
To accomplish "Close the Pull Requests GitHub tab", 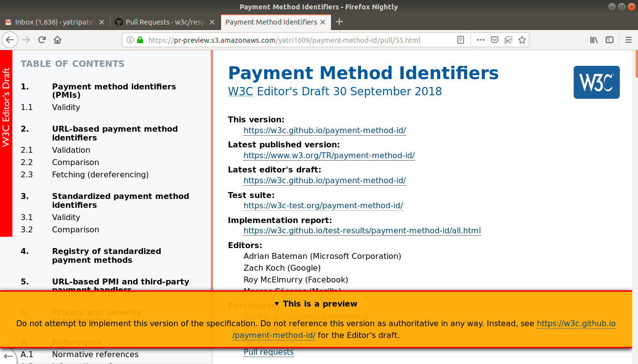I will click(x=213, y=22).
